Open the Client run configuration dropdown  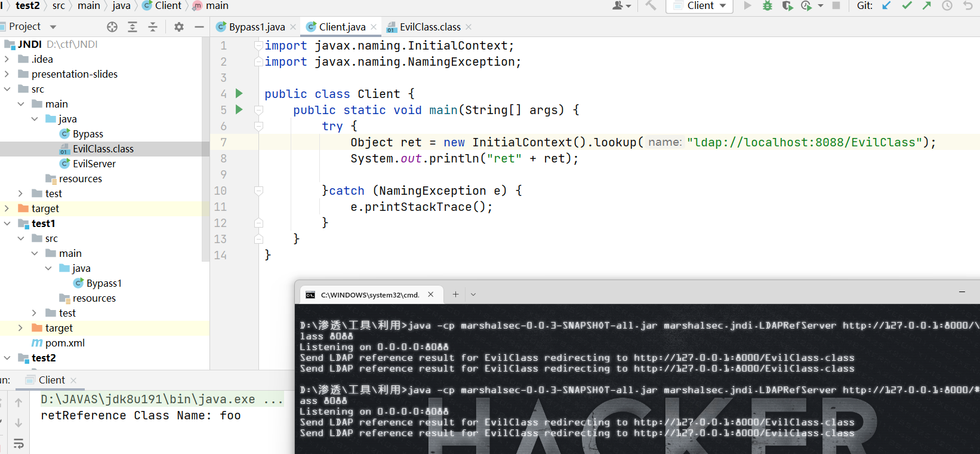coord(700,6)
